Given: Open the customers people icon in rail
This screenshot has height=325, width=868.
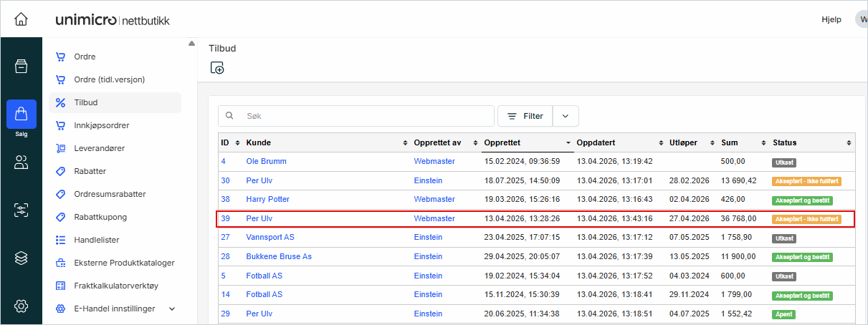Looking at the screenshot, I should [x=21, y=162].
